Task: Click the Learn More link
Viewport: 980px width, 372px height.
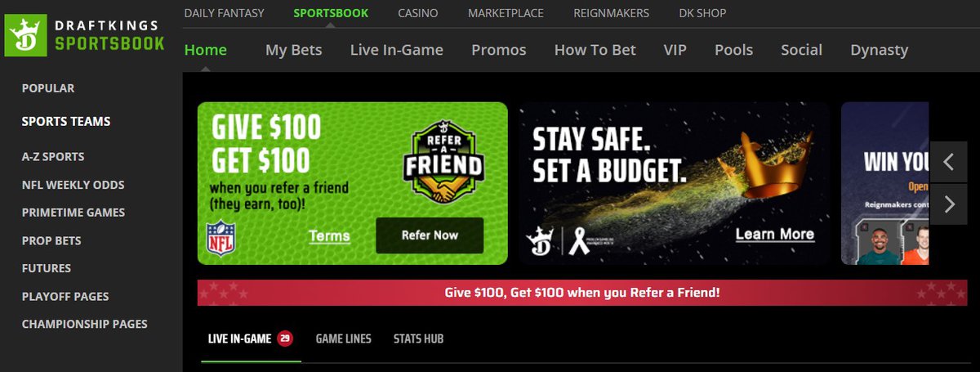Action: pyautogui.click(x=775, y=235)
